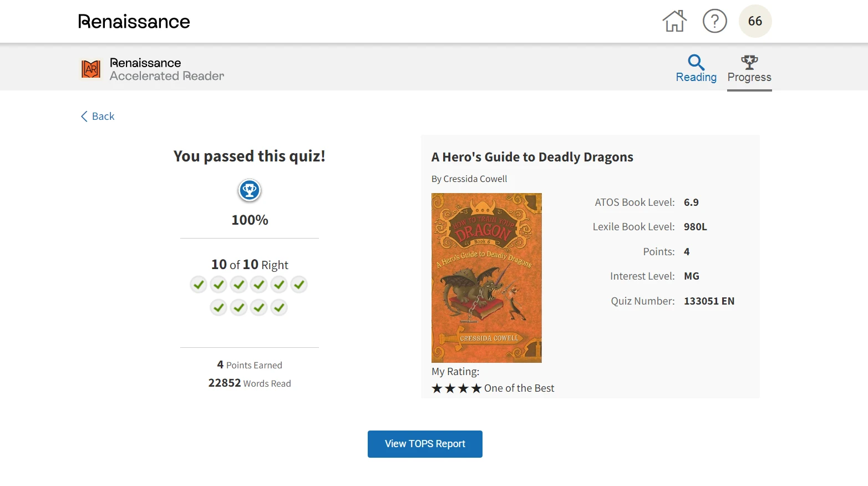Click the book title A Hero's Guide to Deadly Dragons
Image resolution: width=868 pixels, height=486 pixels.
[532, 157]
